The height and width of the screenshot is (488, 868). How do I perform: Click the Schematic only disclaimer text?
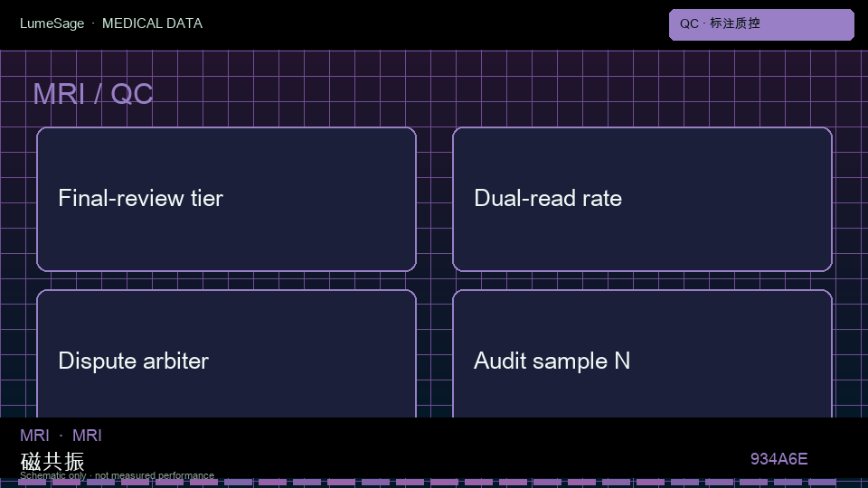point(117,475)
